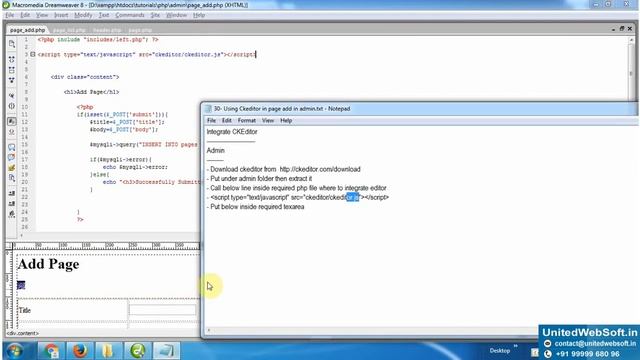Click the Remove Comment icon

pyautogui.click(x=12, y=157)
